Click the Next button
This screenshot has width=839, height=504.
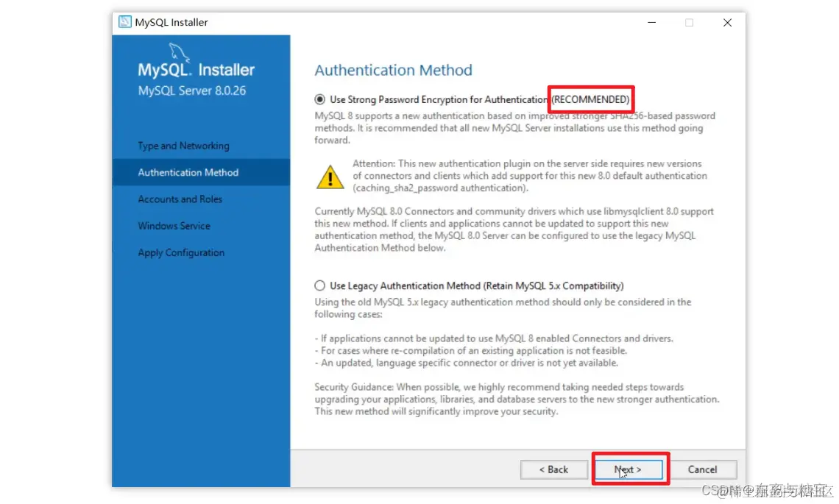tap(629, 469)
